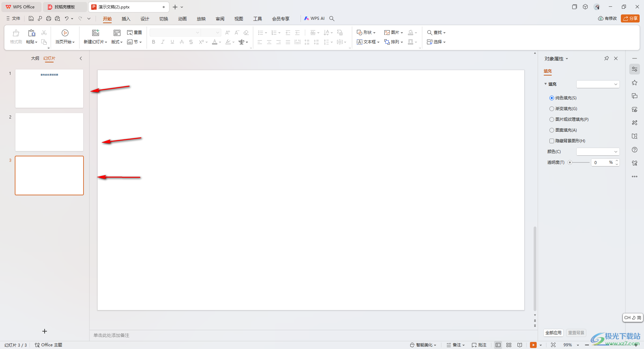The image size is (644, 349).
Task: Click the search magnifier next to WPS AI
Action: coord(332,18)
